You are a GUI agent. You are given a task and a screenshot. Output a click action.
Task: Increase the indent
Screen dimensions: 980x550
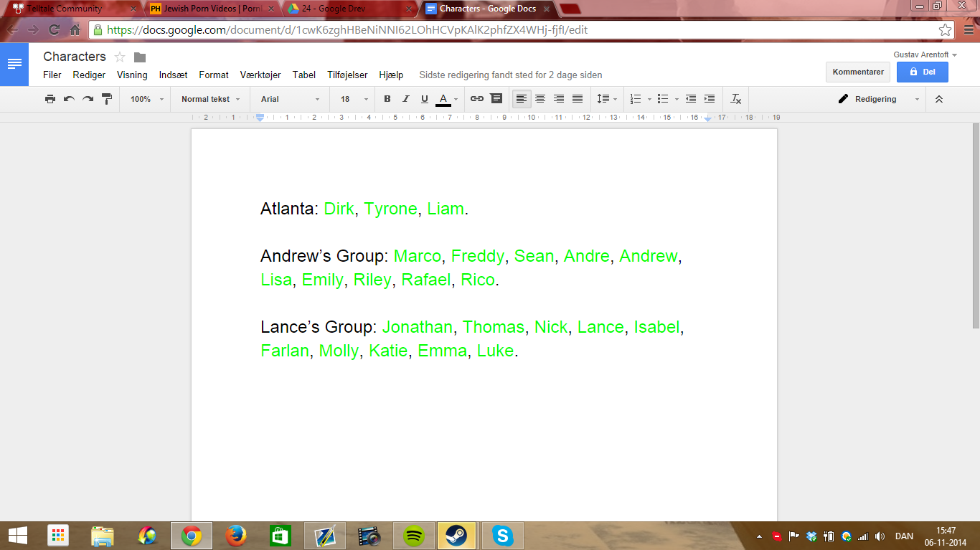[710, 99]
